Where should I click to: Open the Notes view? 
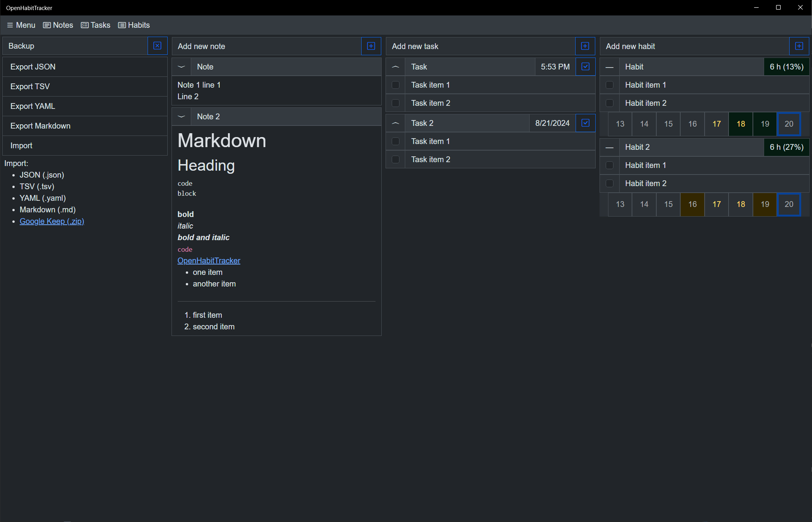[x=58, y=25]
